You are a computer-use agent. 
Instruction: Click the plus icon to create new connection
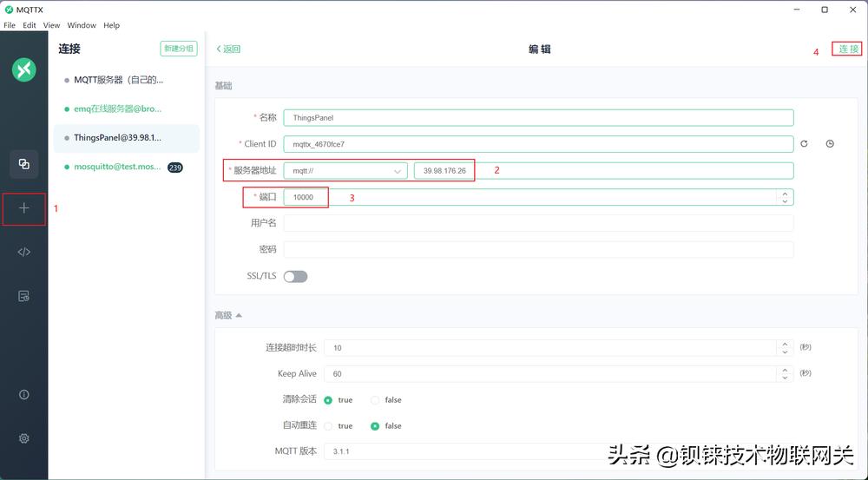[x=23, y=208]
